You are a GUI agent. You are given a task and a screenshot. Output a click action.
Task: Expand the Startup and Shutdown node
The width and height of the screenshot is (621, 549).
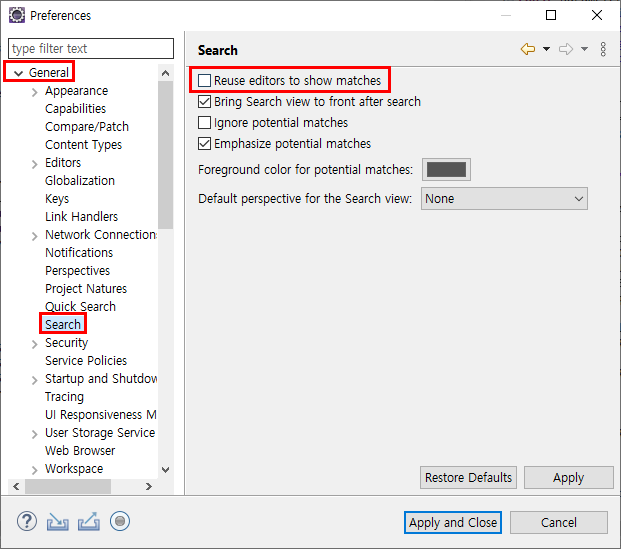[x=34, y=380]
